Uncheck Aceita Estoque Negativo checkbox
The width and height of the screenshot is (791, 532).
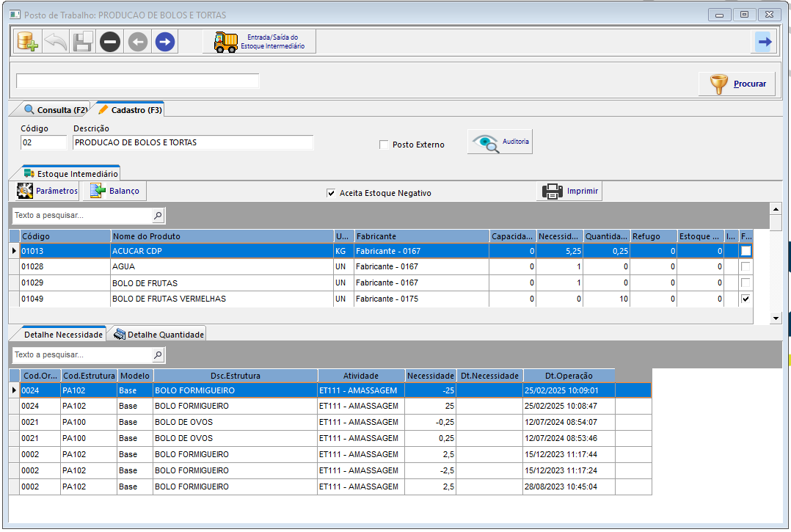(331, 193)
